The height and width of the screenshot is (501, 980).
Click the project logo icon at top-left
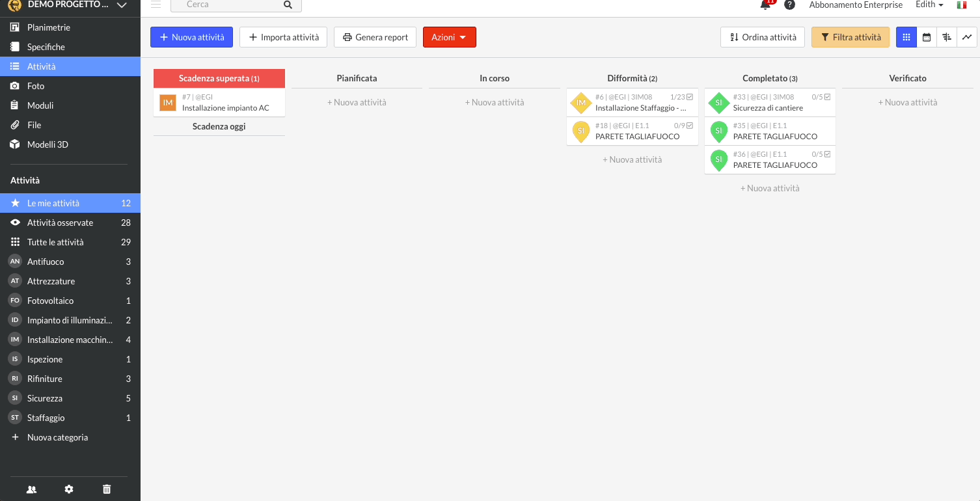point(14,5)
